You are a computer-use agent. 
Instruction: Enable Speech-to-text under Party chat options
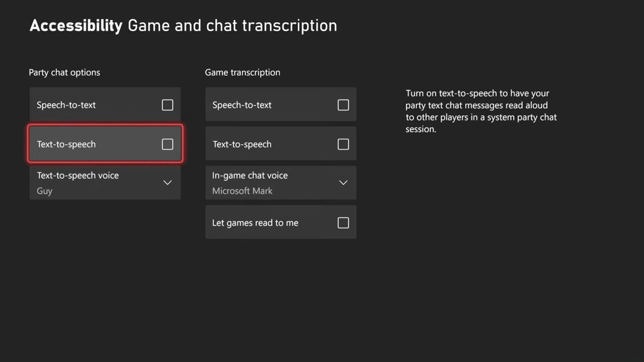(x=167, y=105)
